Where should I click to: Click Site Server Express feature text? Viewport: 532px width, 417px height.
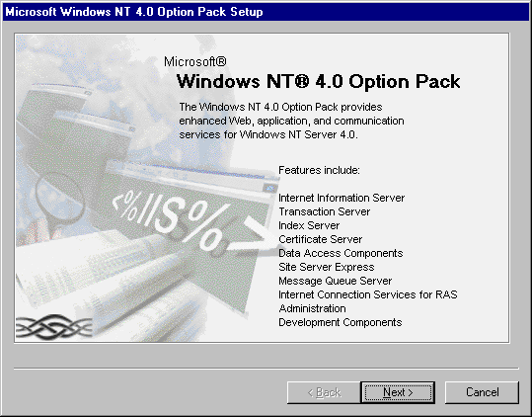click(326, 267)
